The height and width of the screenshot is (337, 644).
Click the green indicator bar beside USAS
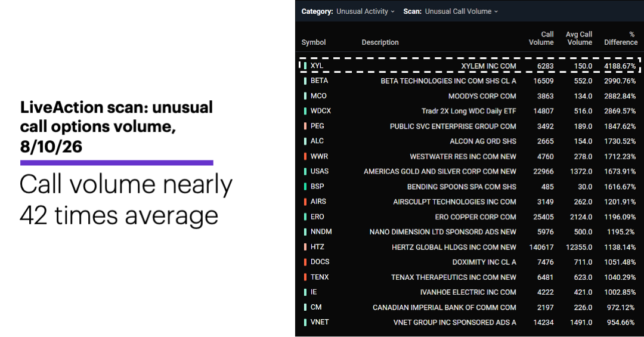point(305,171)
